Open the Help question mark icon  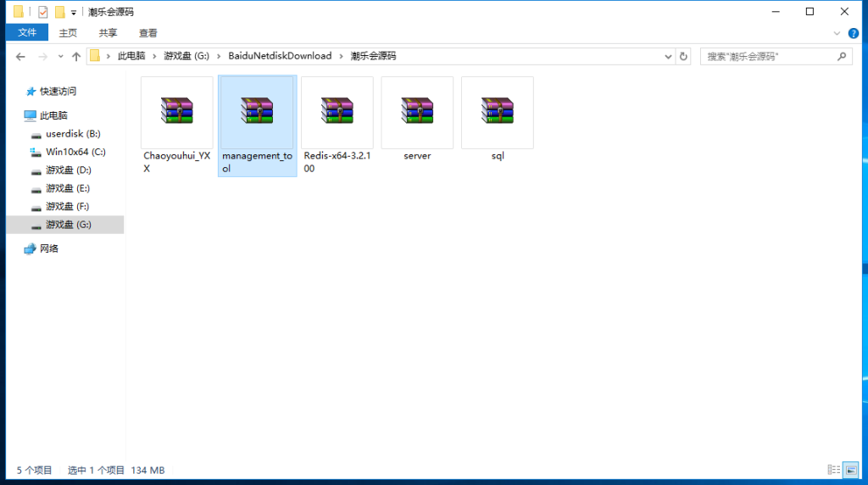pos(854,33)
